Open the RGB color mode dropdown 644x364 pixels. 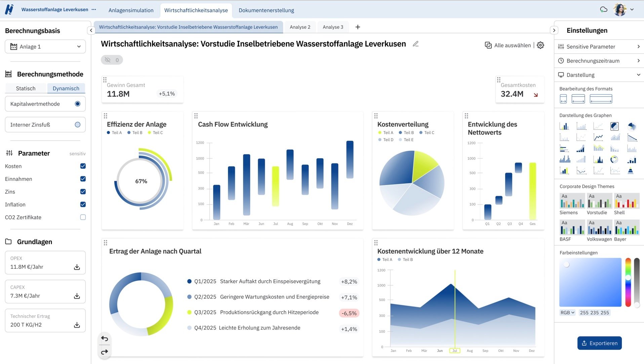[567, 313]
